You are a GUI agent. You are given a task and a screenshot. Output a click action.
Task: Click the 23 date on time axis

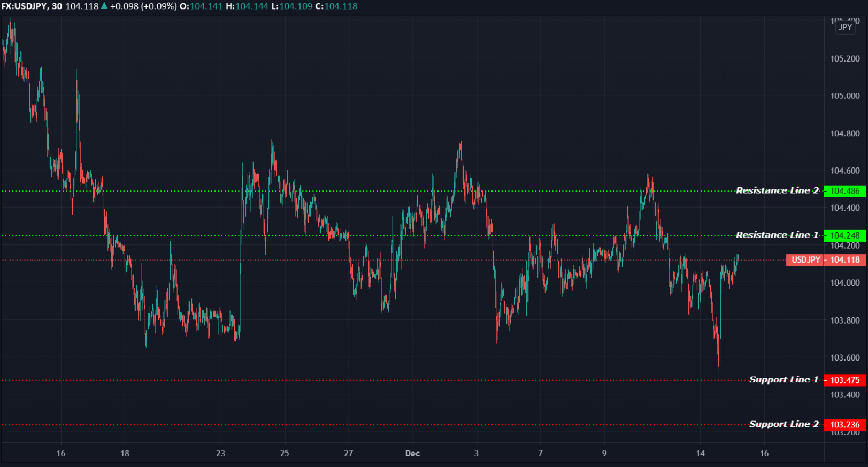(220, 454)
